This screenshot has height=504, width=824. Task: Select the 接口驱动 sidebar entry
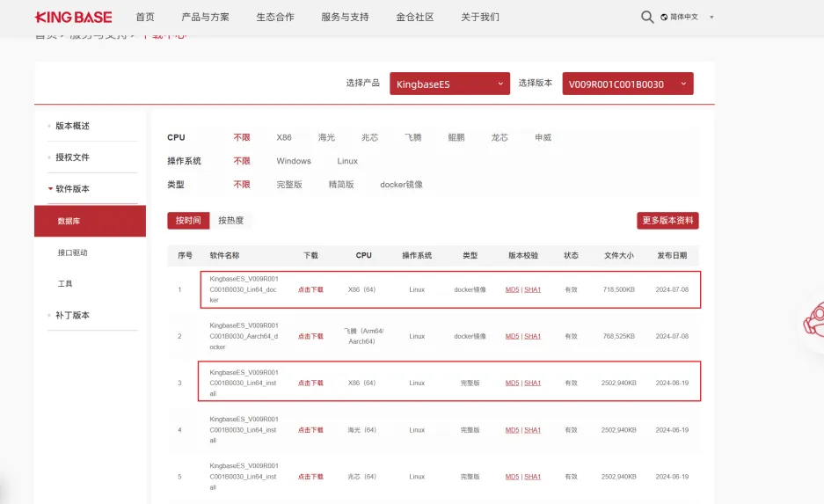(72, 252)
